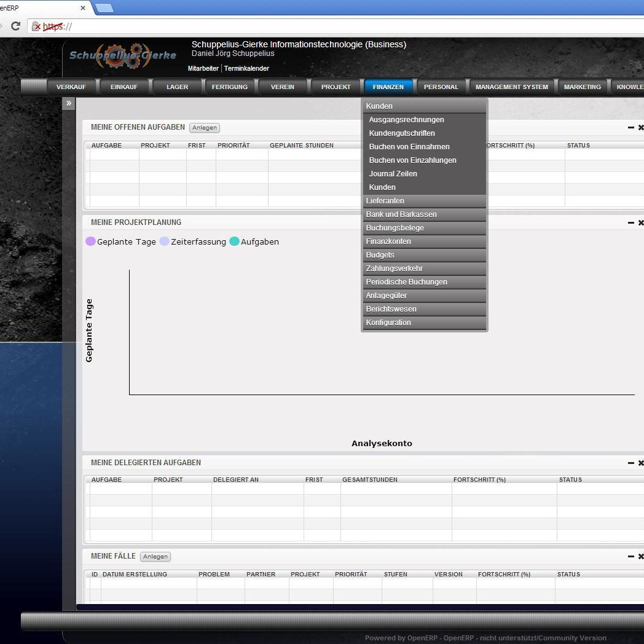Minimize the Meine delegierten Aufgaben panel
Image resolution: width=644 pixels, height=644 pixels.
click(630, 463)
